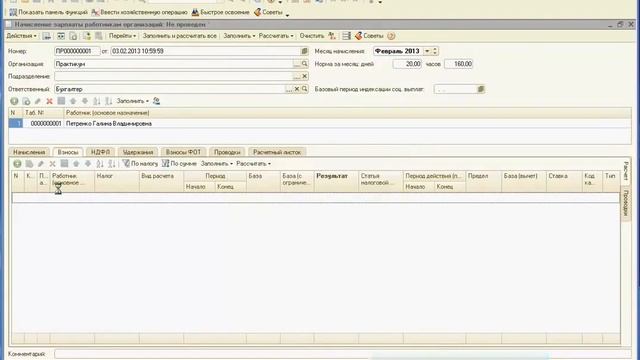Open calendar icon next to document date
Viewport: 640px width, 360px height.
(304, 51)
